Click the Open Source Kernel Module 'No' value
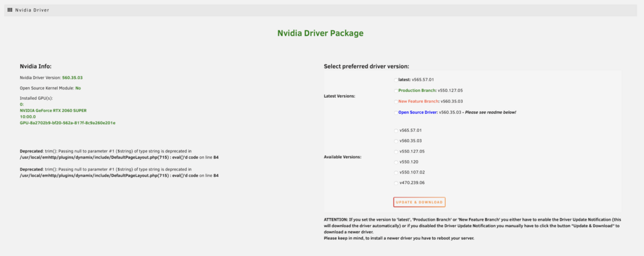This screenshot has height=256, width=644. pyautogui.click(x=78, y=88)
